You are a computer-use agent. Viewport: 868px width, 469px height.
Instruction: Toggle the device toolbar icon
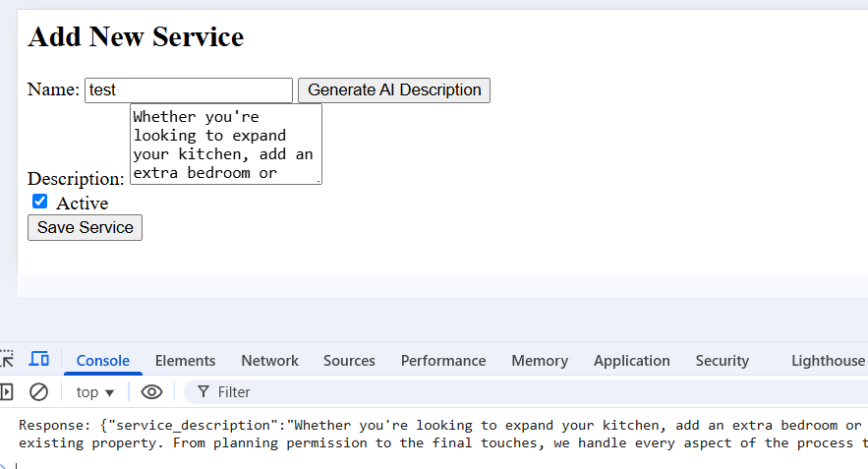pyautogui.click(x=39, y=360)
